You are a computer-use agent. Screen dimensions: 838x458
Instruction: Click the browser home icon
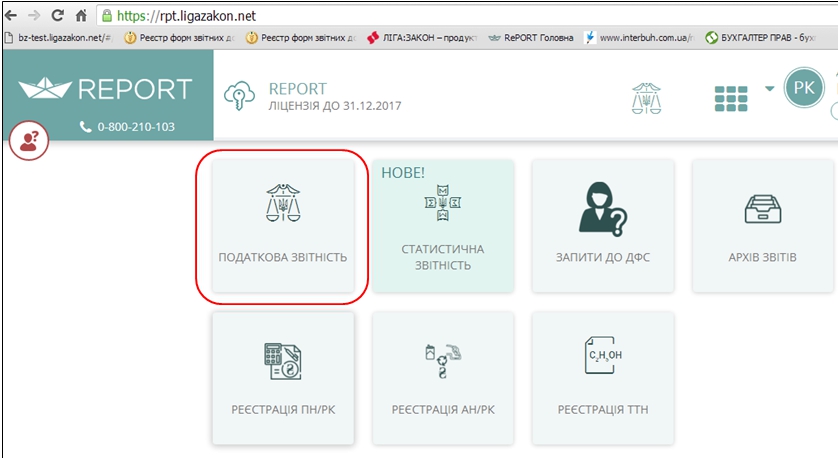pos(81,15)
